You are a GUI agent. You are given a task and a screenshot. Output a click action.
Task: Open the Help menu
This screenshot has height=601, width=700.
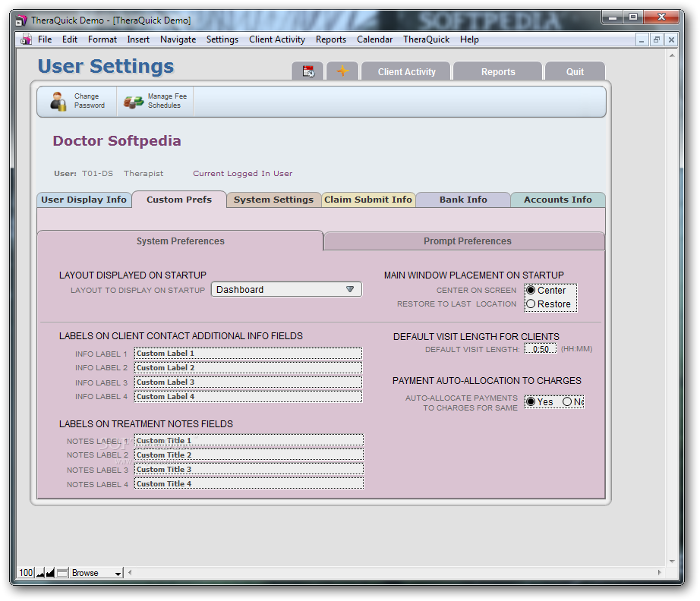click(469, 39)
